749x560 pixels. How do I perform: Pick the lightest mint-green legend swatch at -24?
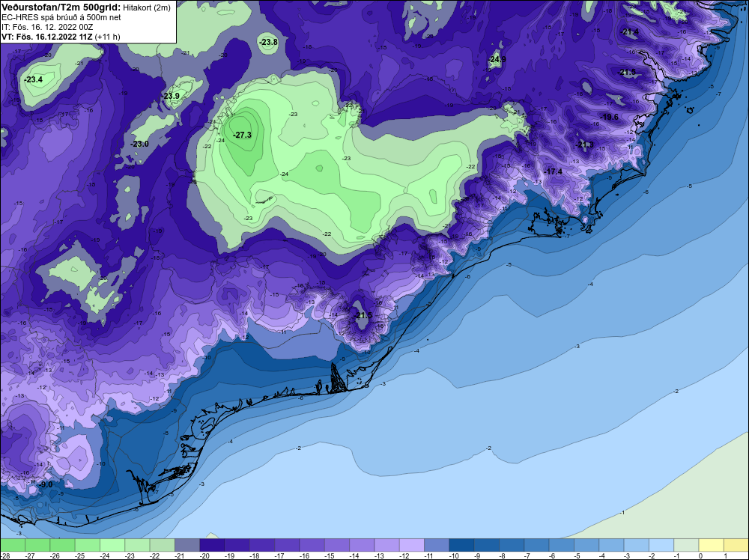[112, 545]
